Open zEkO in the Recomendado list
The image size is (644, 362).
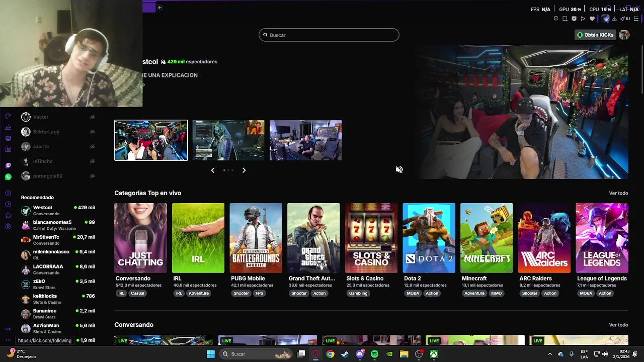pyautogui.click(x=58, y=284)
